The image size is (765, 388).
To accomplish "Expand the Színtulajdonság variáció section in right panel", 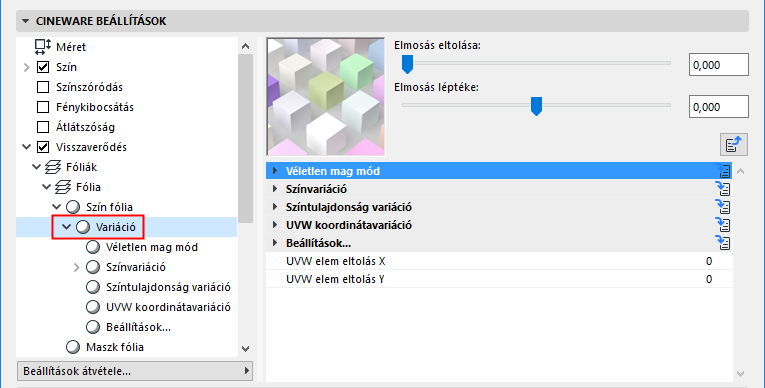I will (x=275, y=207).
